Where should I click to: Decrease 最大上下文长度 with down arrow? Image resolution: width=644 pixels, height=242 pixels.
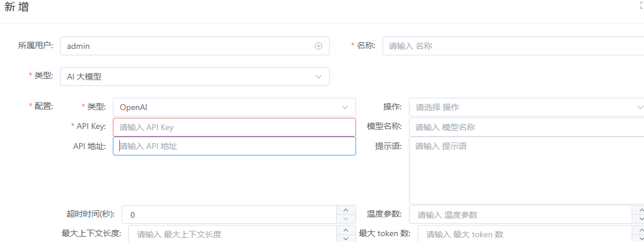click(346, 238)
